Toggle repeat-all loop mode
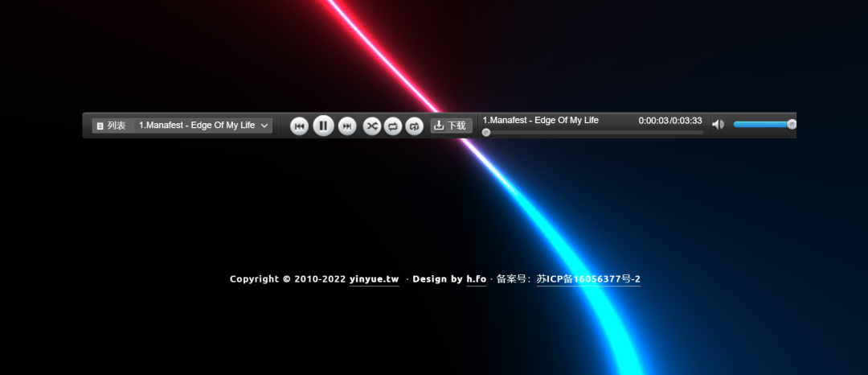 pyautogui.click(x=393, y=126)
